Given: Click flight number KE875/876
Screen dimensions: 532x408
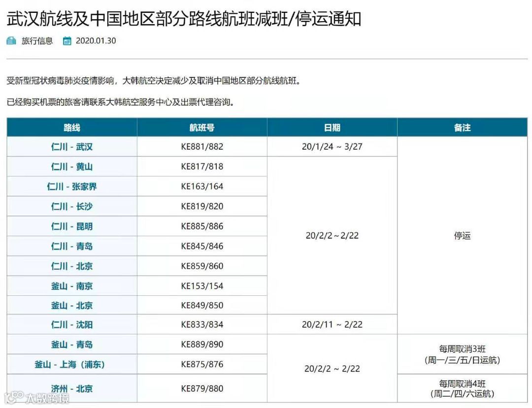Looking at the screenshot, I should pos(202,364).
